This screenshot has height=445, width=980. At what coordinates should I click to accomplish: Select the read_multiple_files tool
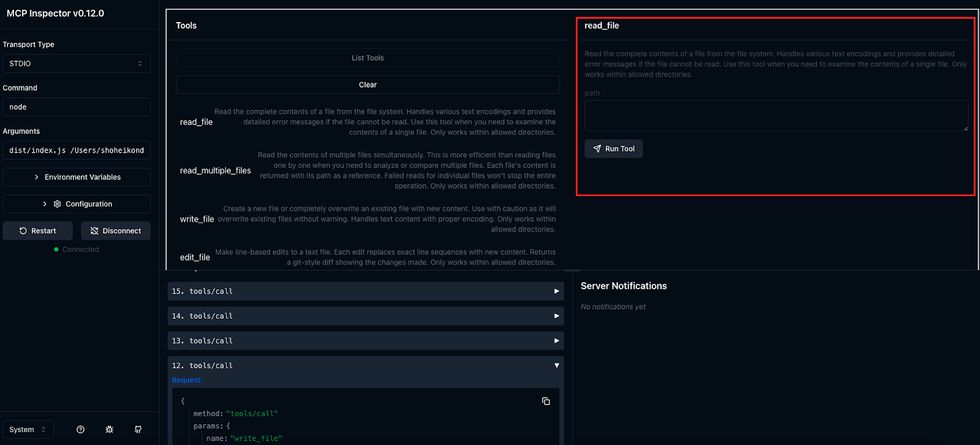point(216,170)
